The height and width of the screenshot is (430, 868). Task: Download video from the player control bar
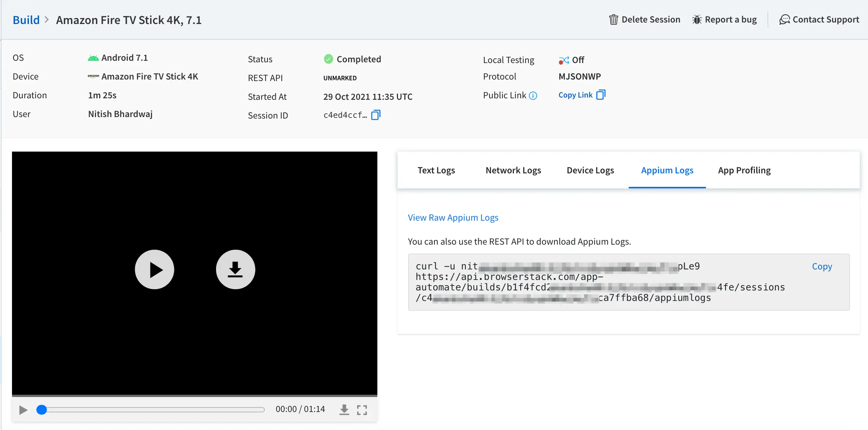coord(344,409)
